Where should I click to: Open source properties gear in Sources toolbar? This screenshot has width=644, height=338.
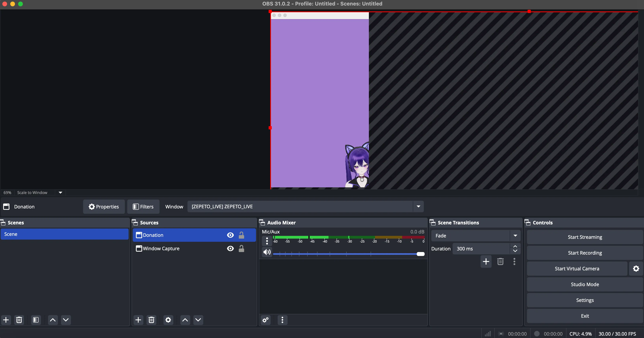(168, 320)
